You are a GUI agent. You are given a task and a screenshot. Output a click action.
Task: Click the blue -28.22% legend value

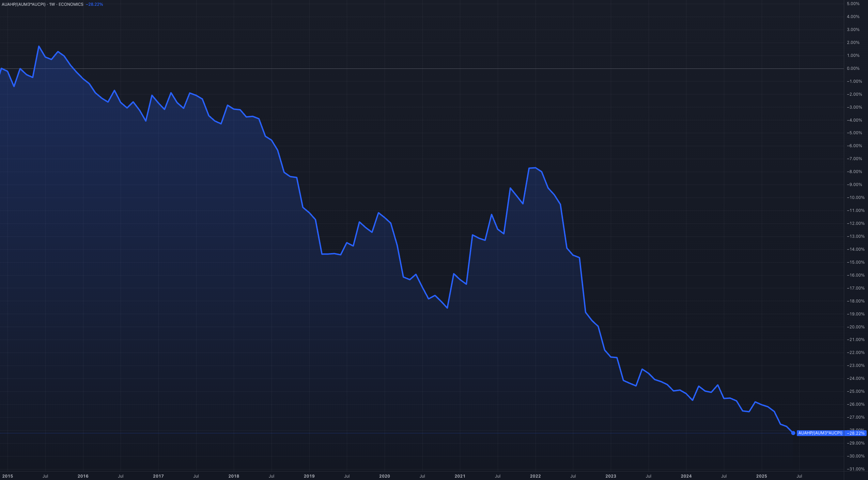tap(94, 4)
